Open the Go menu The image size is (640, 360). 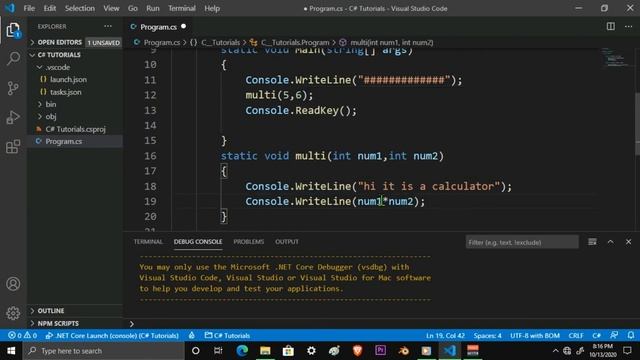coord(133,8)
